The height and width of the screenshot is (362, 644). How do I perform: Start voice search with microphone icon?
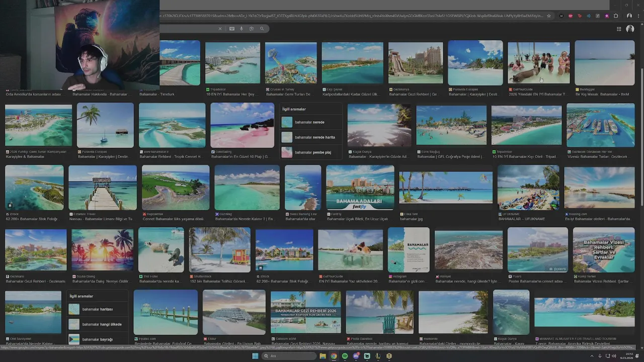pyautogui.click(x=242, y=29)
